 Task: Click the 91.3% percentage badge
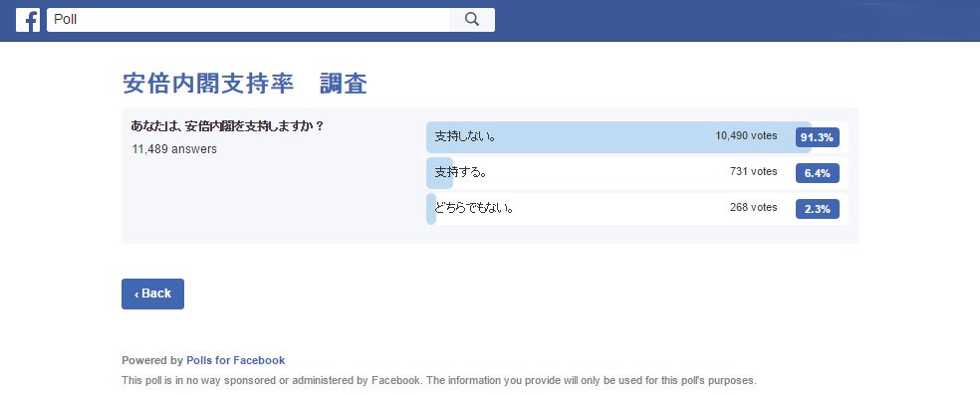(817, 137)
